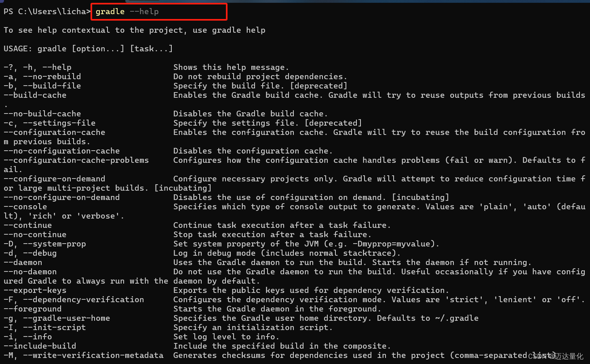The image size is (590, 364).
Task: Click the '-g, --gradle-user-home' option
Action: pos(57,318)
